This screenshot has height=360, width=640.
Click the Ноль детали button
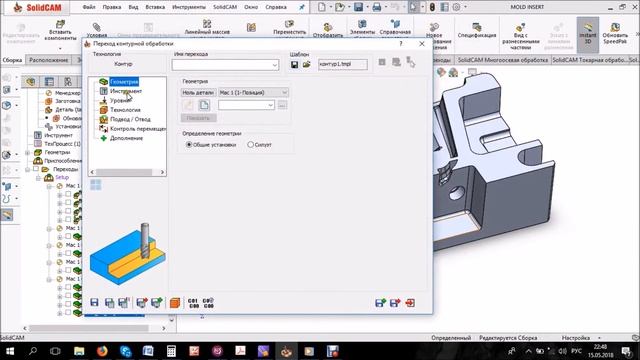pyautogui.click(x=198, y=93)
